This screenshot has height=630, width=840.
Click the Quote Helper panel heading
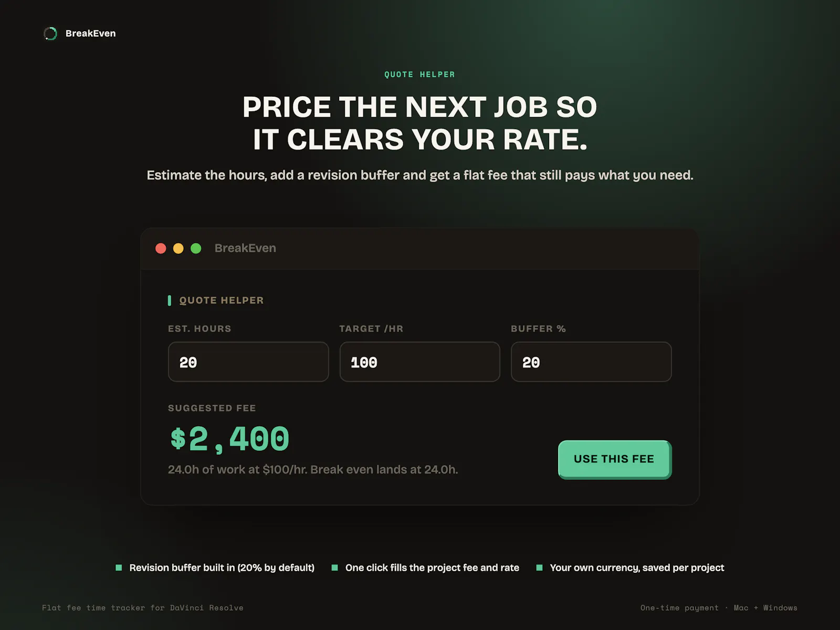(222, 300)
